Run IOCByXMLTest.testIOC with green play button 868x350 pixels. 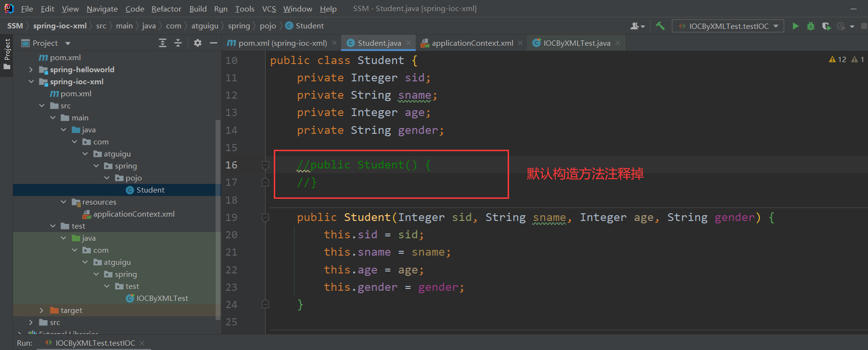click(x=795, y=26)
